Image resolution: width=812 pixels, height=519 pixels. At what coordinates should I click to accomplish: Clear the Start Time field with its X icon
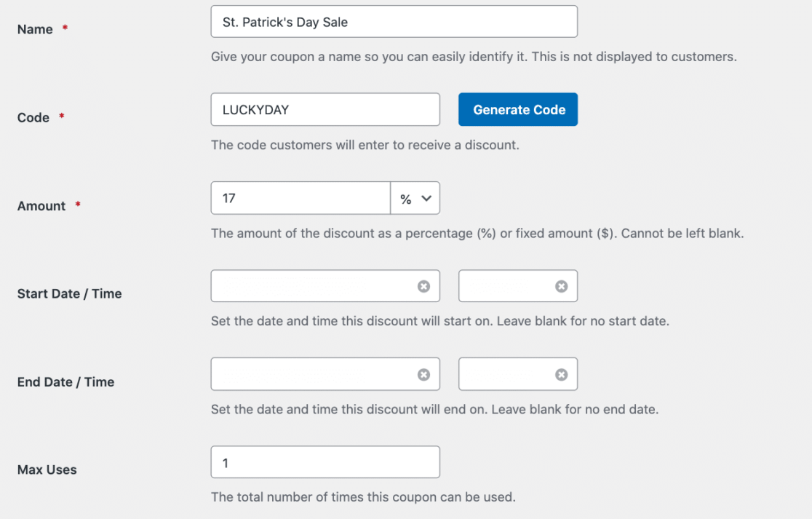(562, 287)
